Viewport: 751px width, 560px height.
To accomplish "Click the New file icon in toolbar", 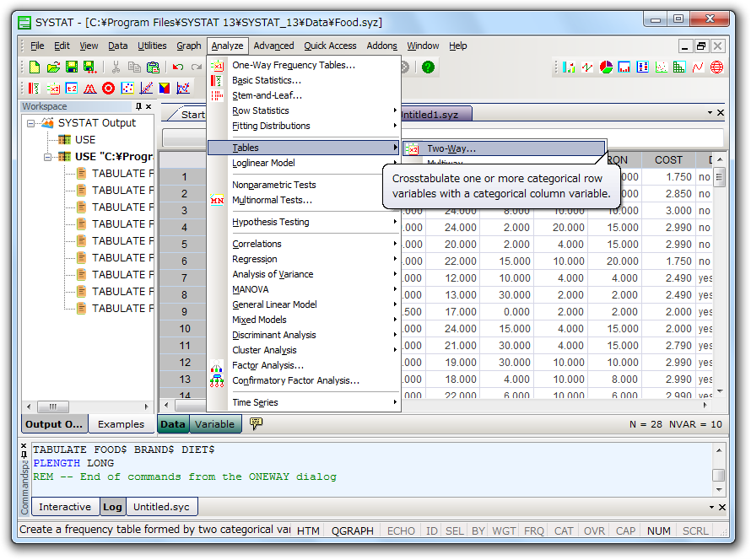I will click(x=35, y=67).
